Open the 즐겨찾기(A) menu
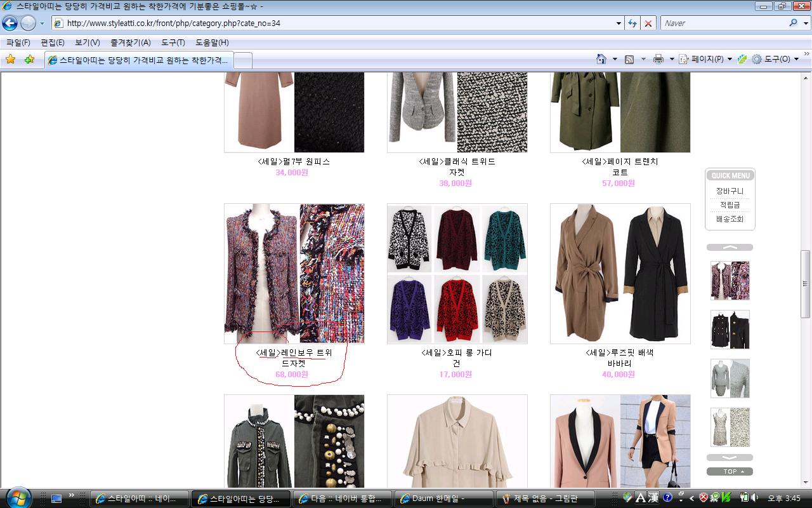Screen dimensions: 812x508 tap(131, 43)
